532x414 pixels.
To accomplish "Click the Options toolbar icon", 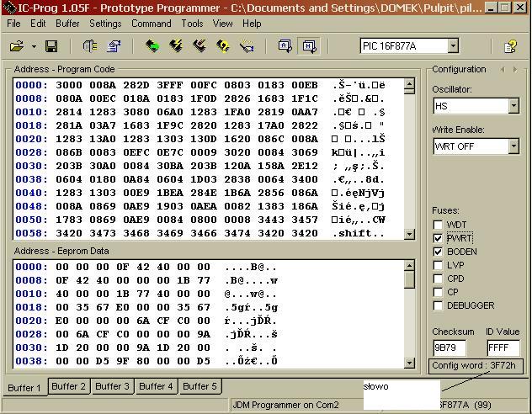I will [114, 46].
